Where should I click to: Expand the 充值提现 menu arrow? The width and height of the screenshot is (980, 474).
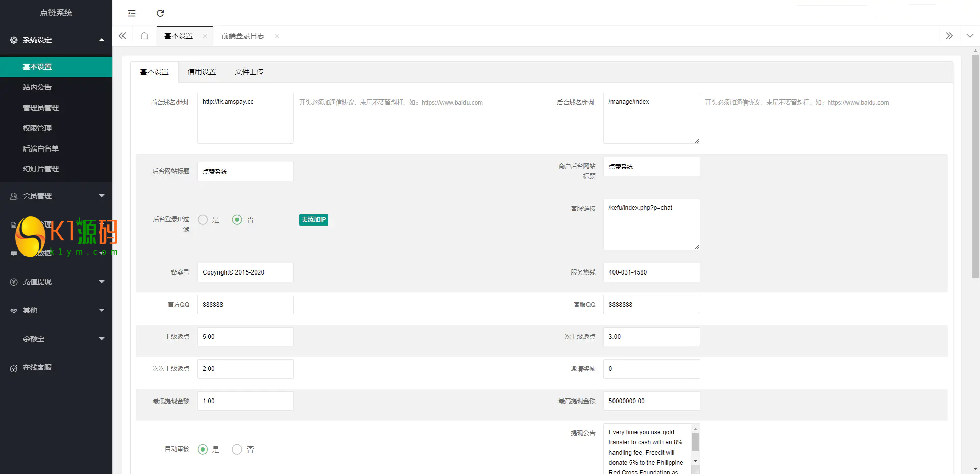point(102,282)
